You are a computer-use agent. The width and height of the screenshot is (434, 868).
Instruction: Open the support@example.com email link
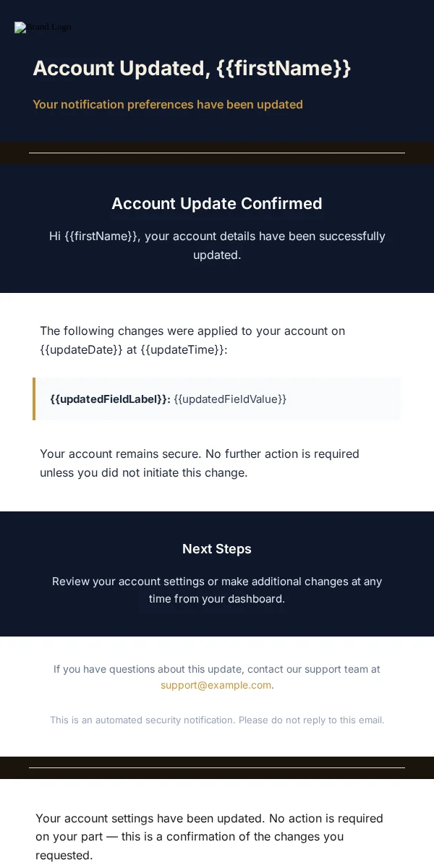coord(216,685)
